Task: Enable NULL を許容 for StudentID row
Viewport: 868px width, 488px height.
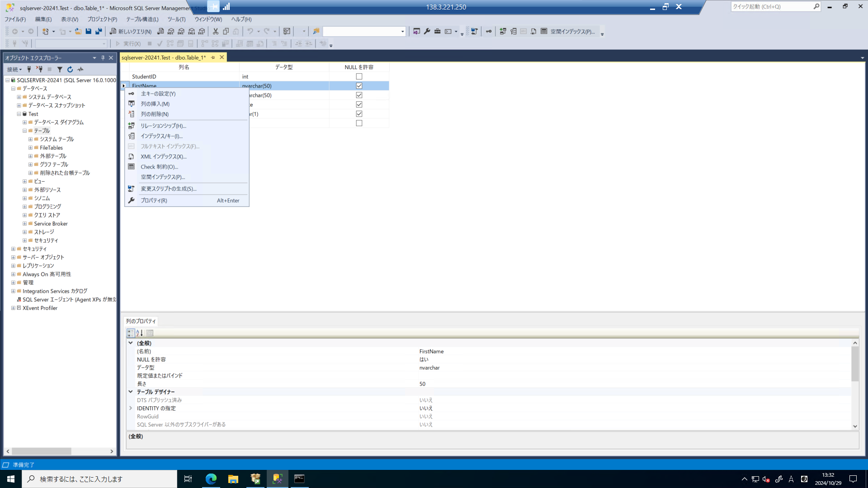Action: point(359,76)
